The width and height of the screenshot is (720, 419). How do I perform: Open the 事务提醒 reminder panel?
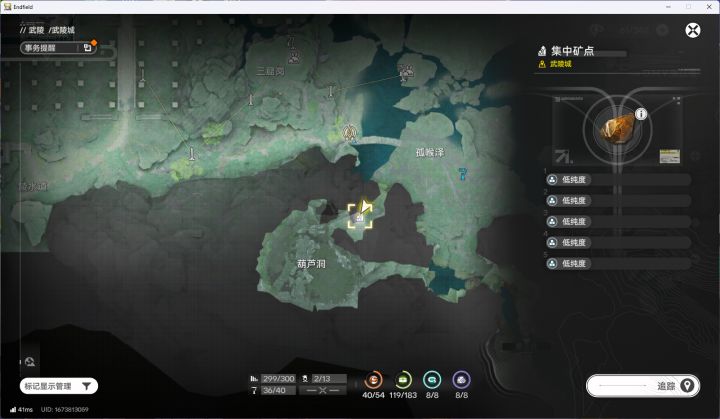point(58,48)
